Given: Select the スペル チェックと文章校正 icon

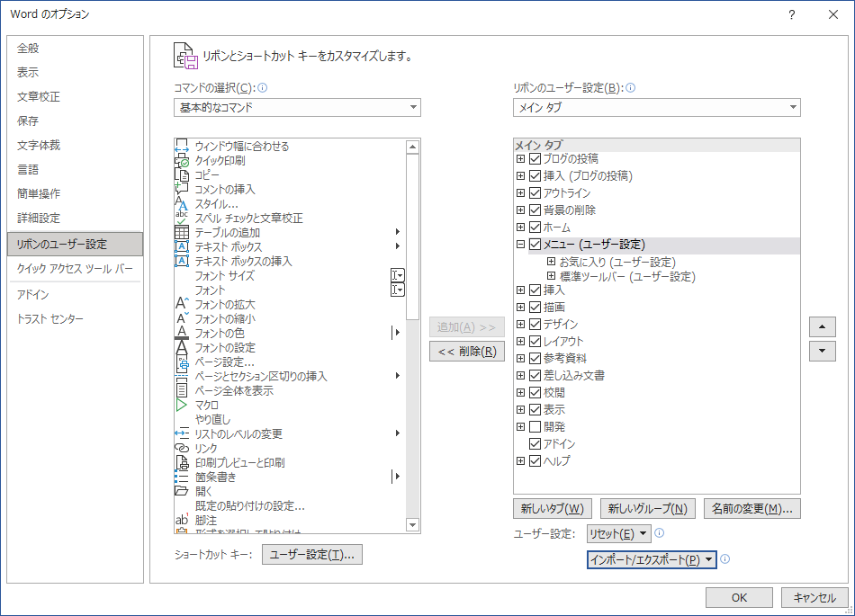Looking at the screenshot, I should tap(182, 218).
